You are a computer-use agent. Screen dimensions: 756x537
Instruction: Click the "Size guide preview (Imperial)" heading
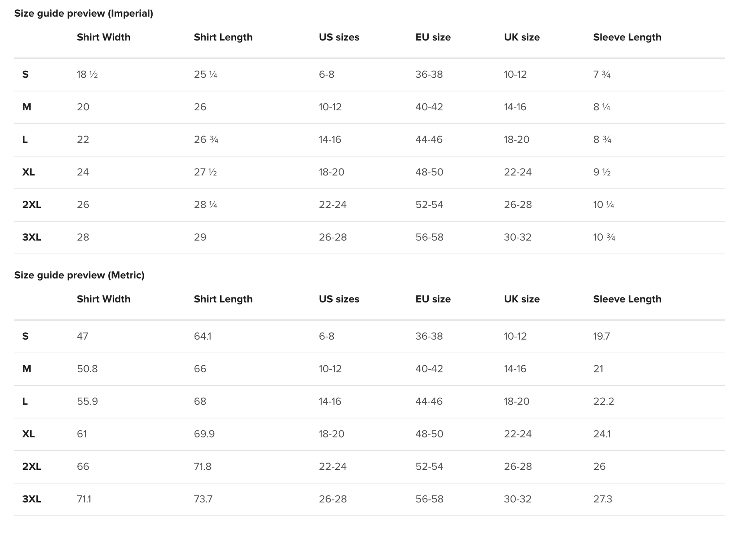tap(84, 14)
